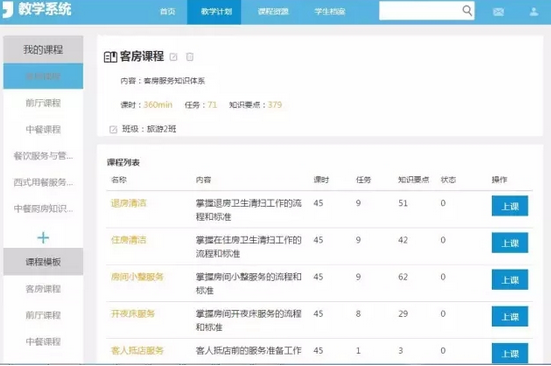This screenshot has width=551, height=366.
Task: Click 内容:客房服务知识体系 text
Action: click(163, 81)
